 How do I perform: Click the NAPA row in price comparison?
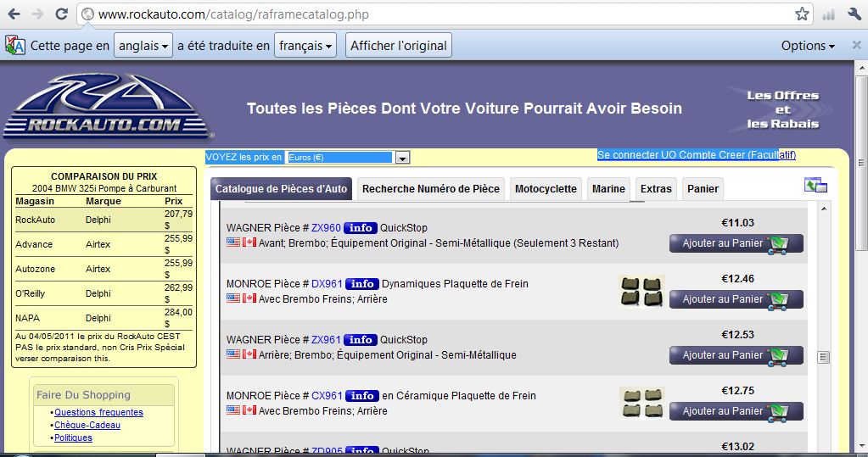point(104,318)
